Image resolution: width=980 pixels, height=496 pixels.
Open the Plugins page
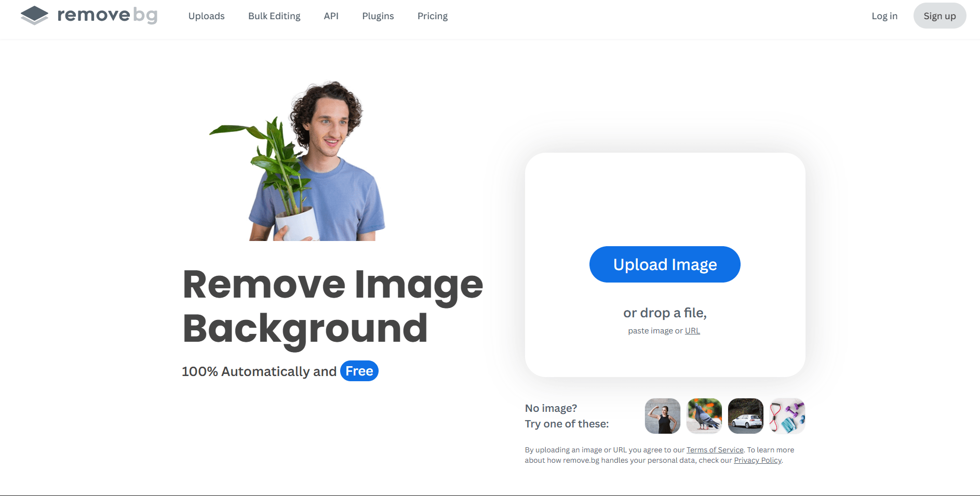378,16
